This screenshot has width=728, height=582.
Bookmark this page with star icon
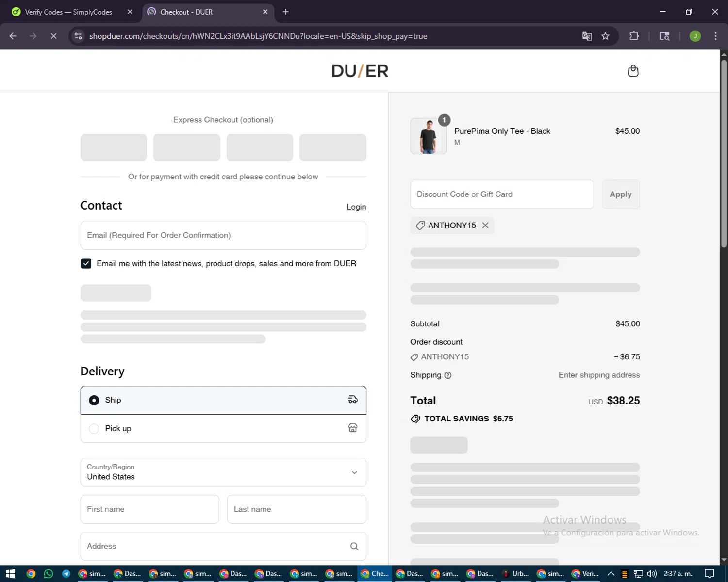(x=605, y=36)
